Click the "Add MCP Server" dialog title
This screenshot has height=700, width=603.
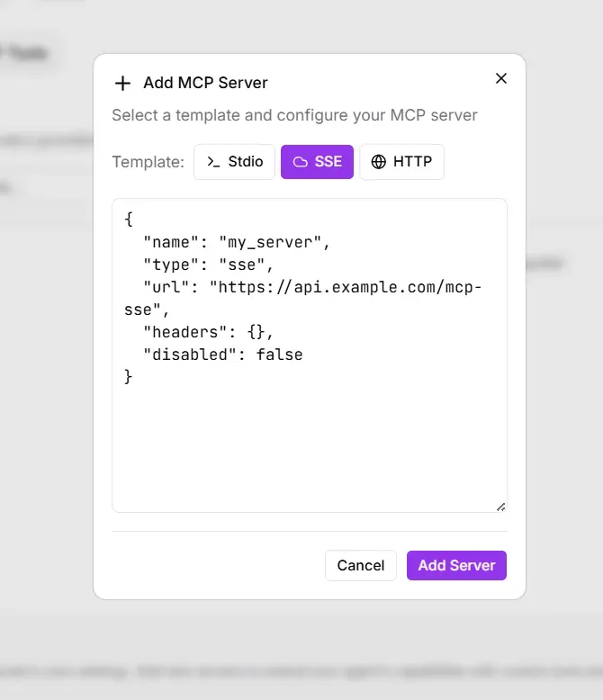pos(205,83)
